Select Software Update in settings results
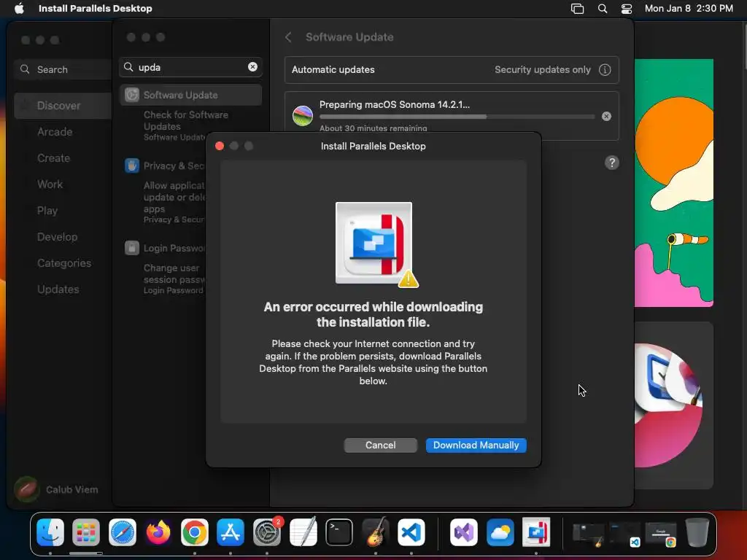The width and height of the screenshot is (747, 560). pyautogui.click(x=190, y=95)
